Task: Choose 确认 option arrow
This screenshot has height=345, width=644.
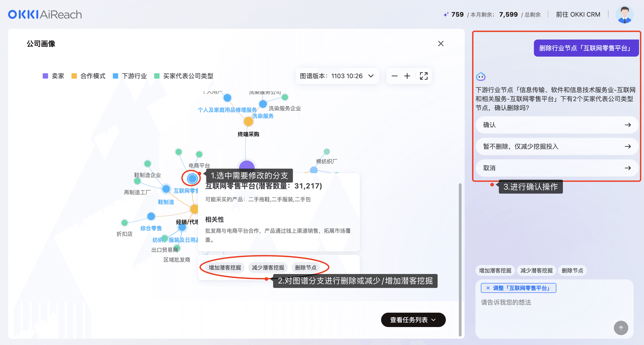Action: point(628,125)
